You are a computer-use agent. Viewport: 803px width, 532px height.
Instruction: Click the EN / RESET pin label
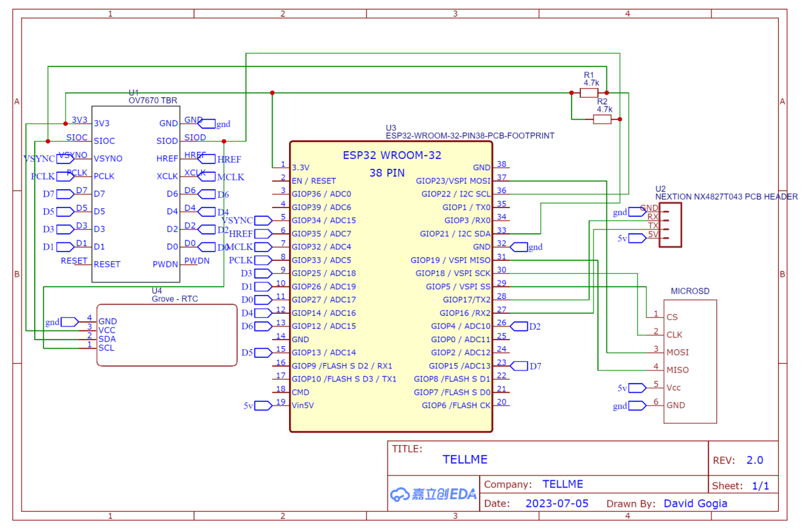tap(313, 181)
